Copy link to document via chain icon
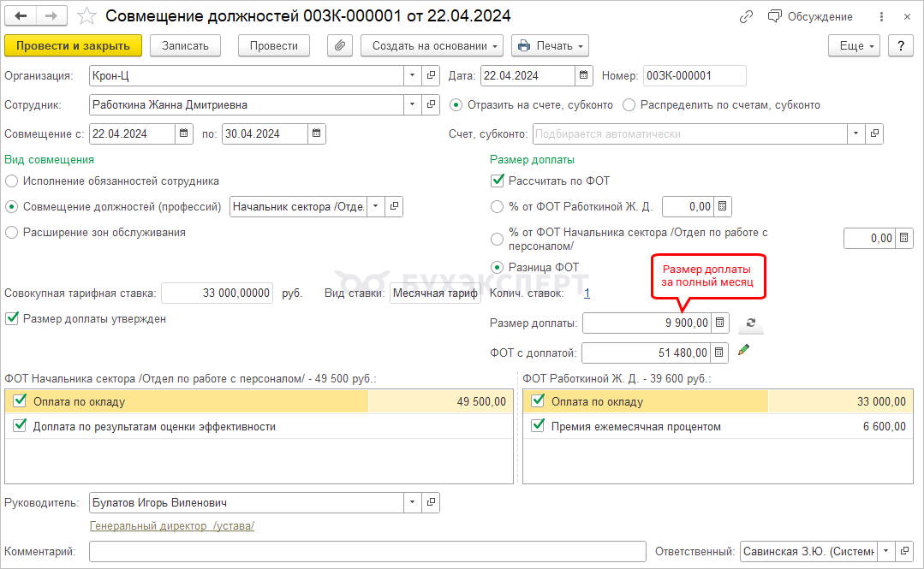The image size is (924, 569). (x=746, y=16)
